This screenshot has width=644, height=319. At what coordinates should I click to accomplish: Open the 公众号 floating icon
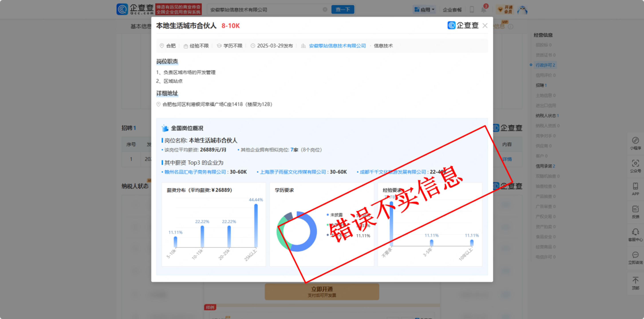(635, 166)
